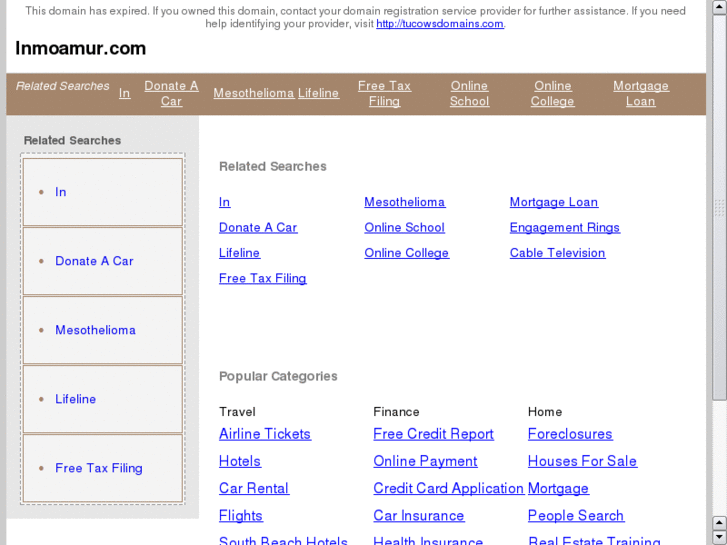The height and width of the screenshot is (545, 727).
Task: Click the 'Travel' category label
Action: tap(237, 412)
